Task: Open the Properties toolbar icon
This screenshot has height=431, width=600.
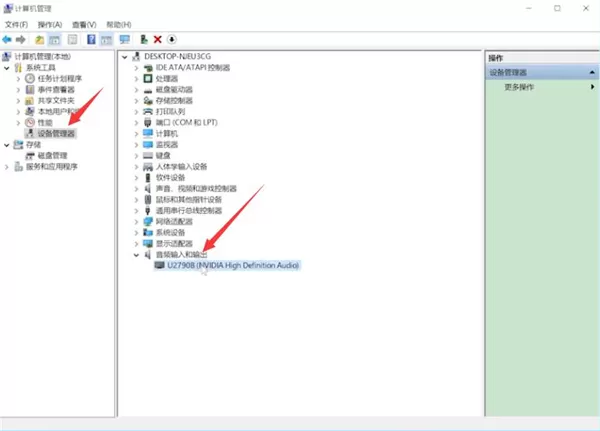Action: [x=72, y=39]
